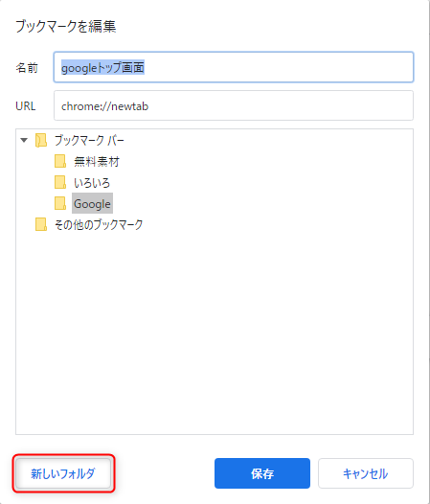Image resolution: width=430 pixels, height=504 pixels.
Task: Focus the 名前 text field
Action: point(234,67)
